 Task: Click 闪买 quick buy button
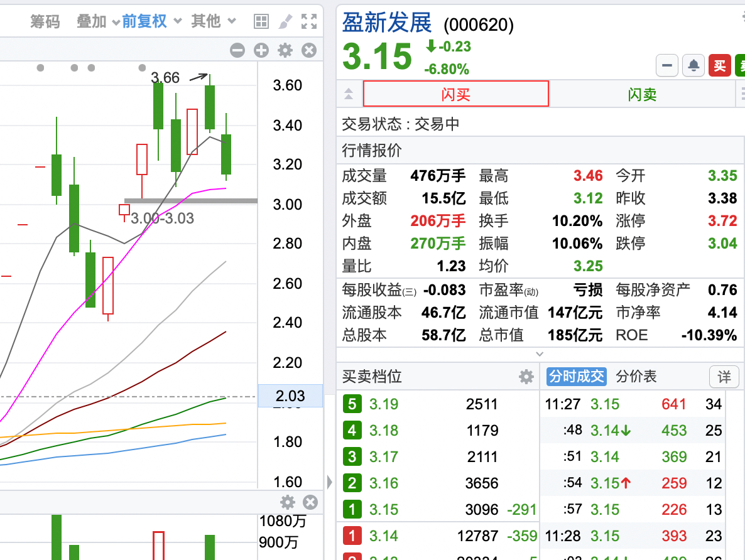point(456,94)
